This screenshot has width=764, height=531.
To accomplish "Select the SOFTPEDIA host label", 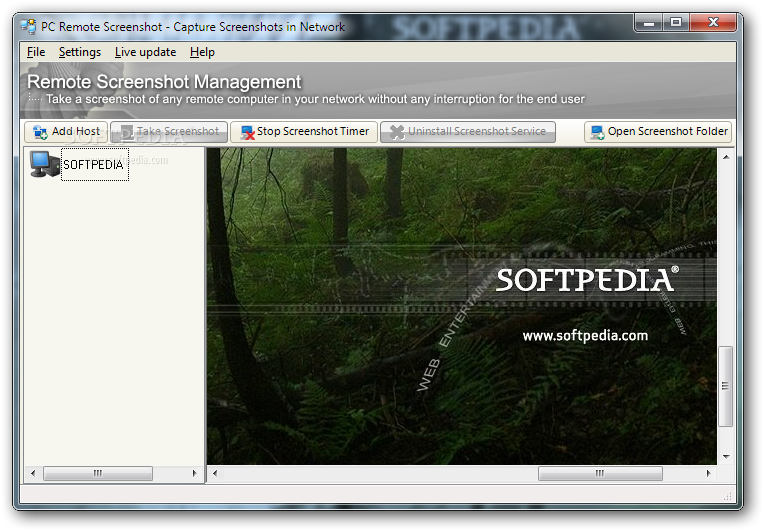I will pyautogui.click(x=95, y=165).
